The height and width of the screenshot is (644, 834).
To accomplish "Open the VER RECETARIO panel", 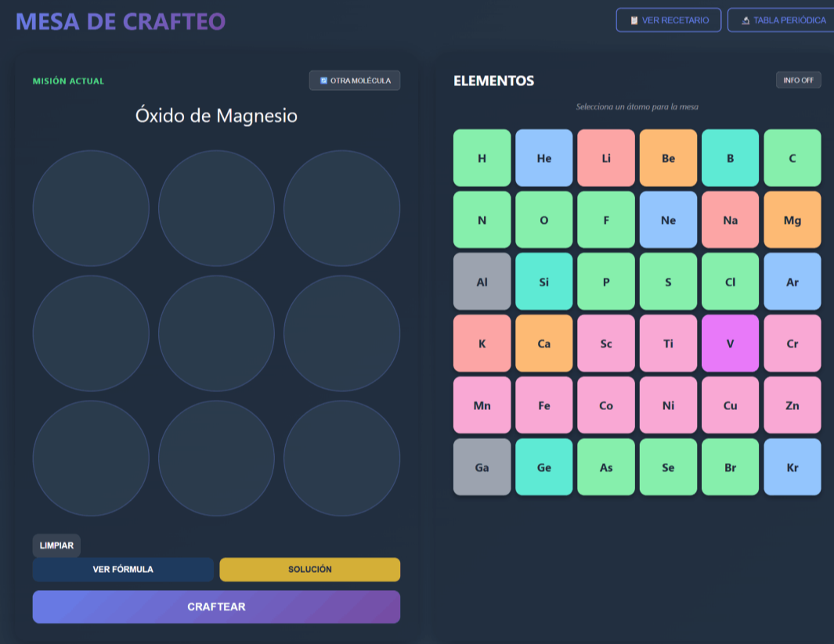I will 669,20.
